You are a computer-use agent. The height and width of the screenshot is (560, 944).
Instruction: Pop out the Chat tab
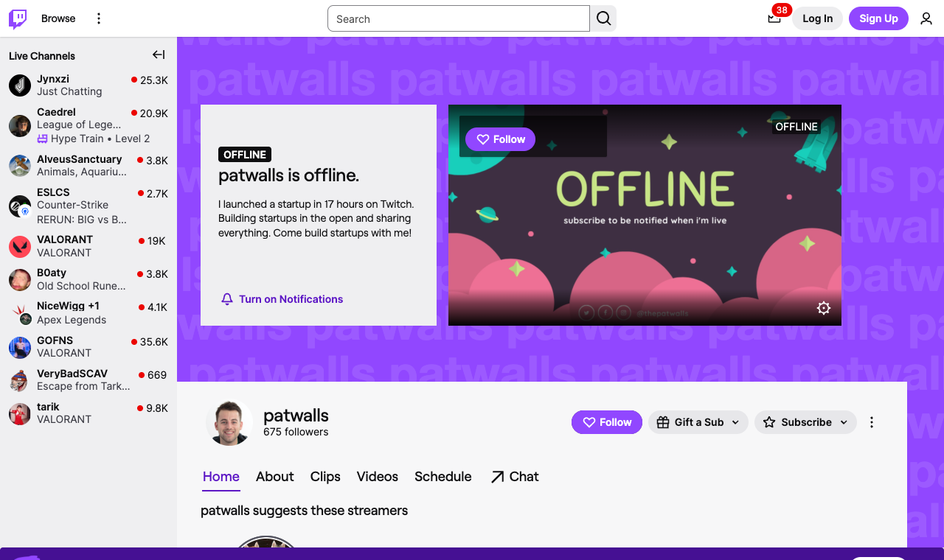point(515,477)
